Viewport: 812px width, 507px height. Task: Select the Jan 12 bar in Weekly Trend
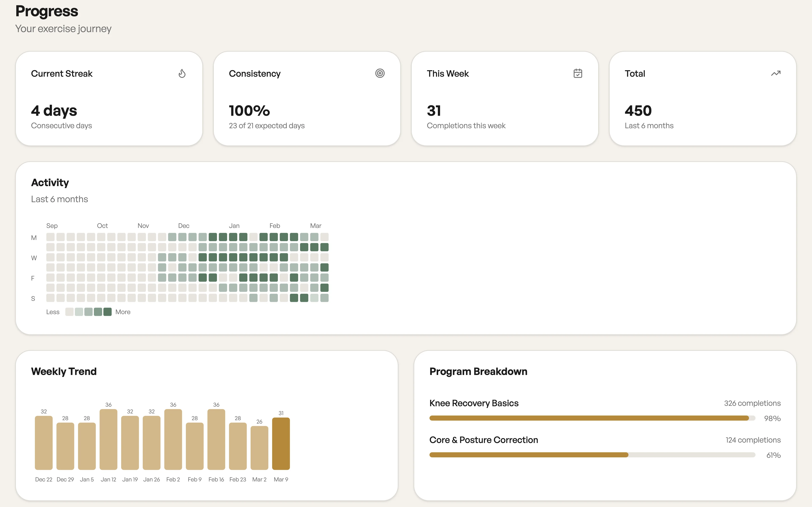tap(108, 439)
